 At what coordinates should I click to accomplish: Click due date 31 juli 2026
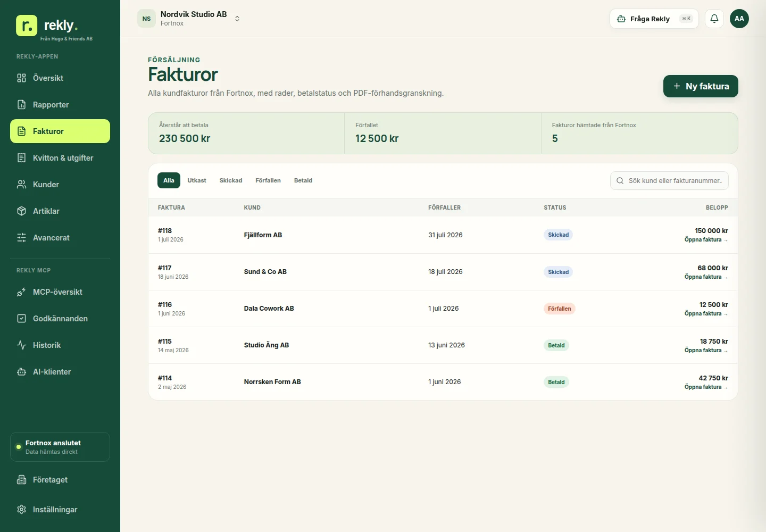(x=445, y=235)
